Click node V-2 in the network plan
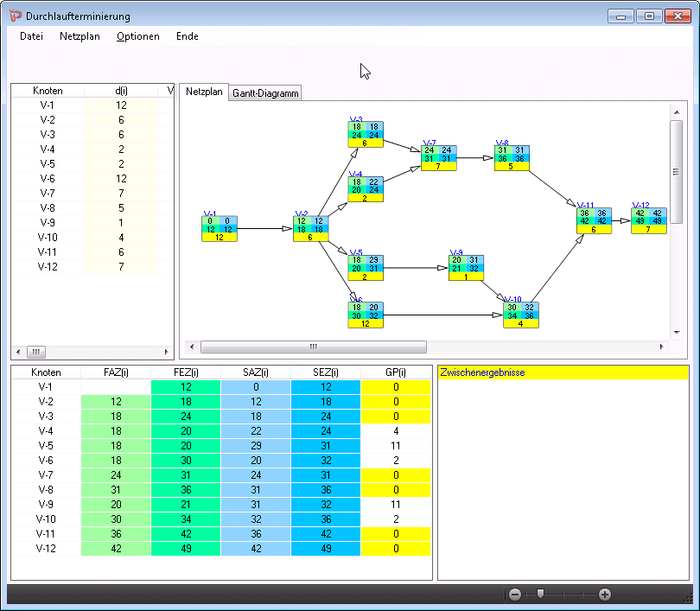The width and height of the screenshot is (700, 611). click(x=309, y=229)
